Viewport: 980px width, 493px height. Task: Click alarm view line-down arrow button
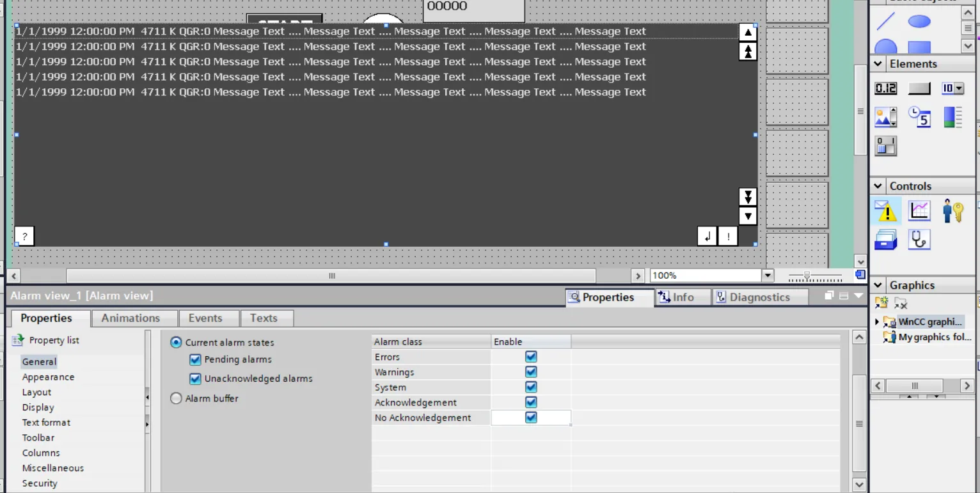[x=748, y=216]
